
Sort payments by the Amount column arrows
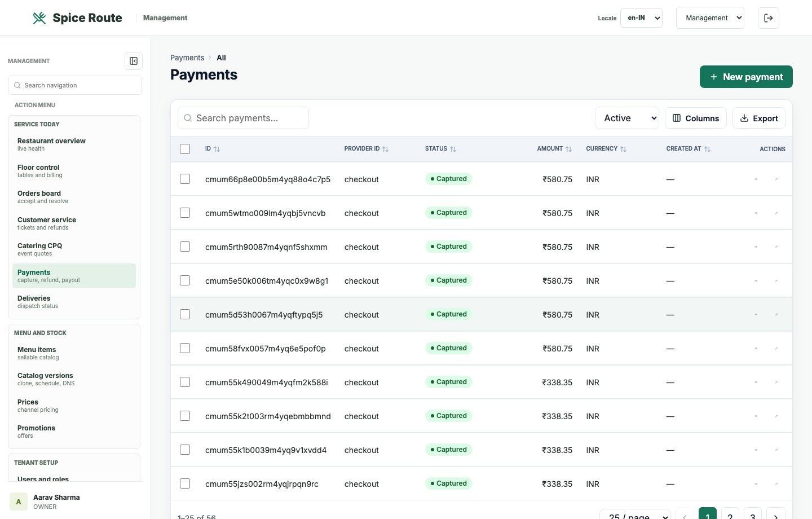click(568, 149)
